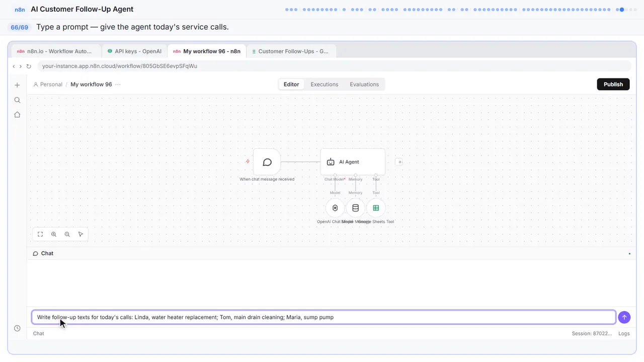Click the Chat panel header
The image size is (644, 362).
[330, 253]
